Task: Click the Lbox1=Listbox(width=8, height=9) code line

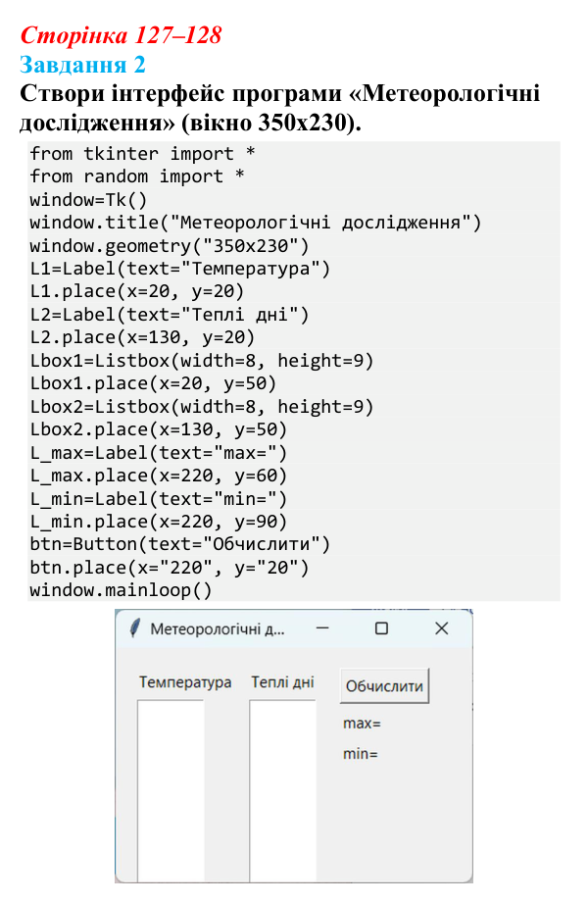Action: [x=202, y=361]
